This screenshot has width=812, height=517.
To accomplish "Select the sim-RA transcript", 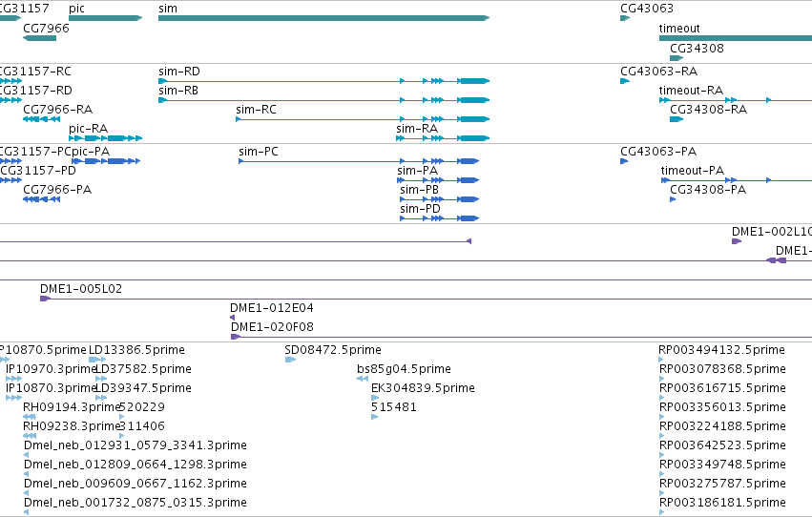I will [443, 138].
